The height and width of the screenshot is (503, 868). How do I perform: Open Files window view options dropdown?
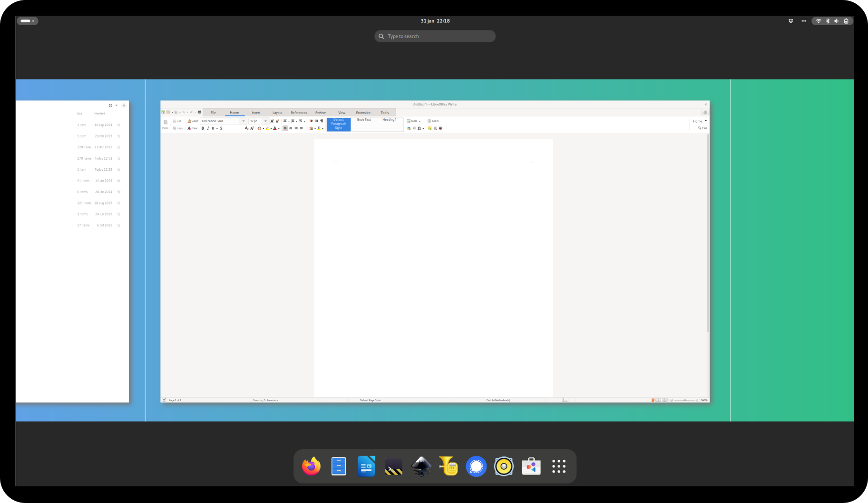pos(117,106)
